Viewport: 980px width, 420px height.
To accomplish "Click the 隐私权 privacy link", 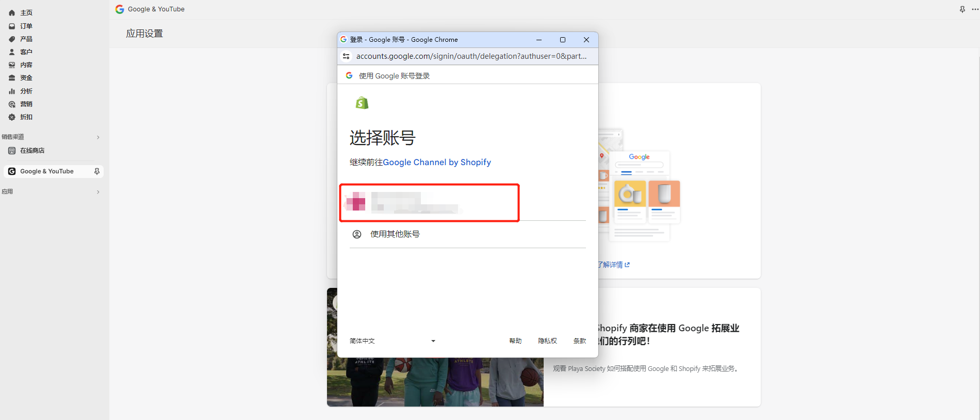I will 547,341.
